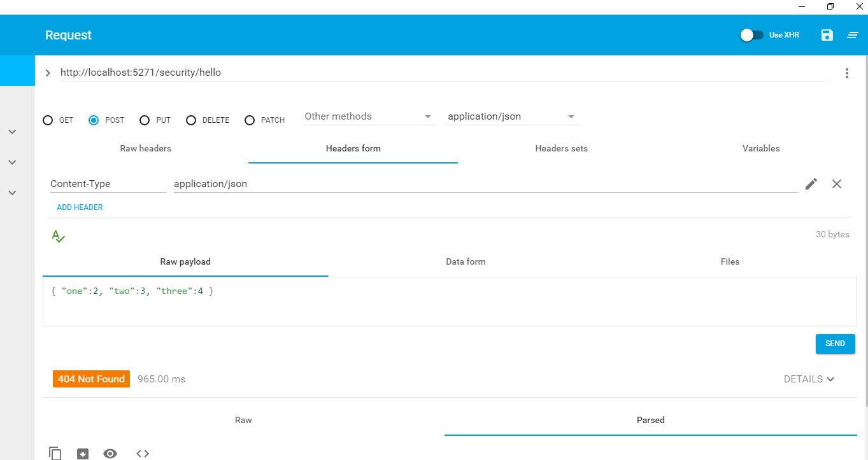The width and height of the screenshot is (868, 460).
Task: Click the source code view brackets icon
Action: coord(143,453)
